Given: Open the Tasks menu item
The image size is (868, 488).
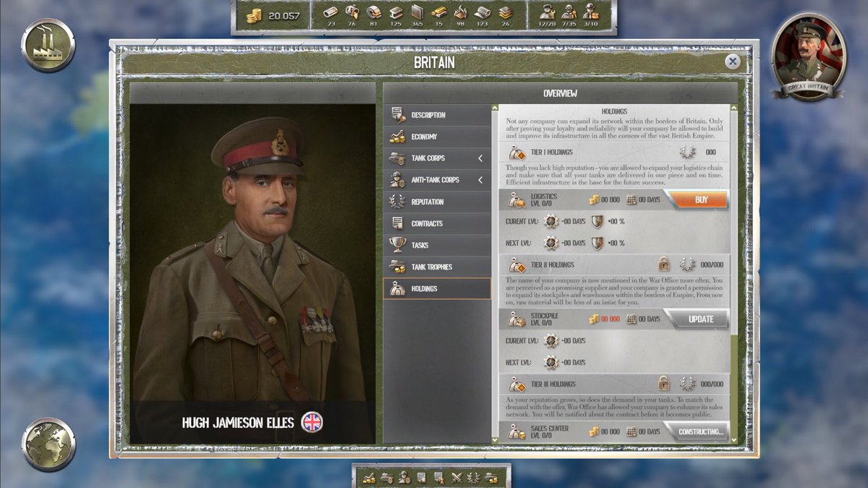Looking at the screenshot, I should (x=437, y=245).
